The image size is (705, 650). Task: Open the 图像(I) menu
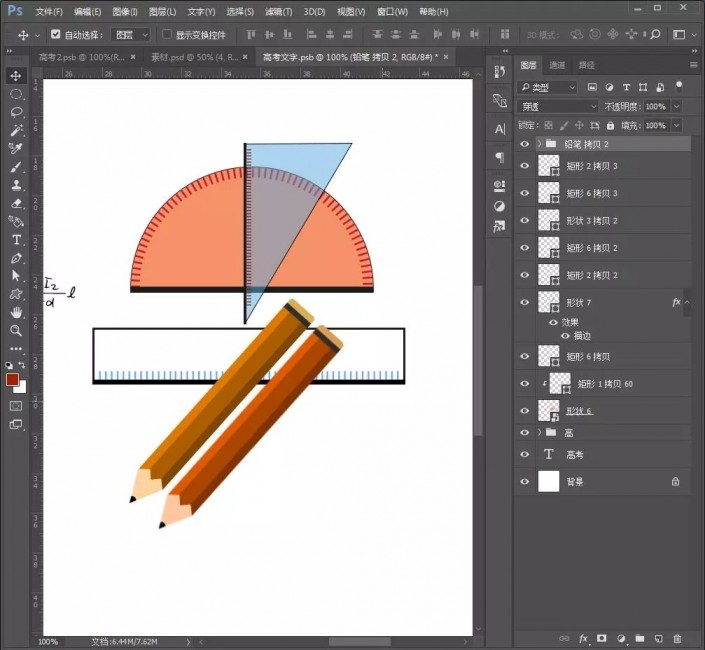(125, 12)
